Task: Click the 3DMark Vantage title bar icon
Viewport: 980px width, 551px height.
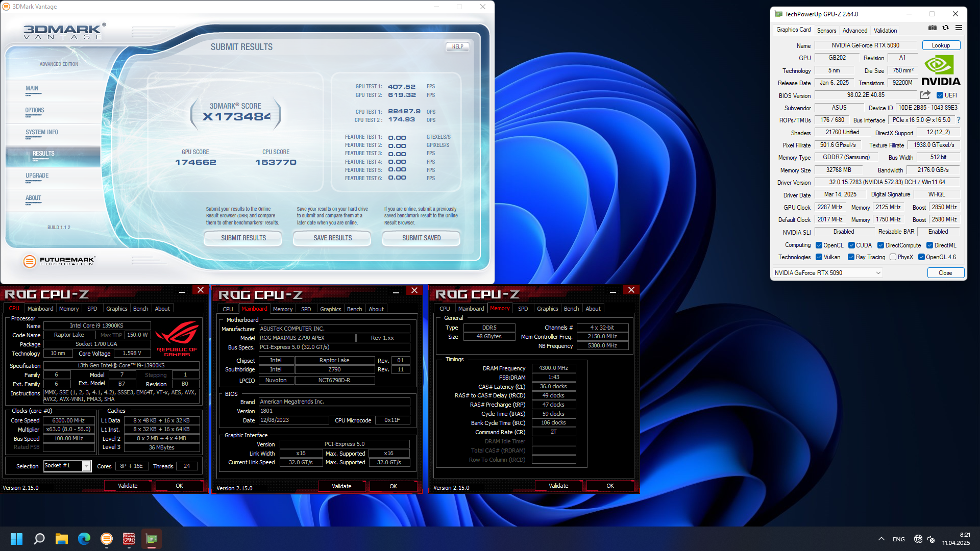Action: click(6, 7)
